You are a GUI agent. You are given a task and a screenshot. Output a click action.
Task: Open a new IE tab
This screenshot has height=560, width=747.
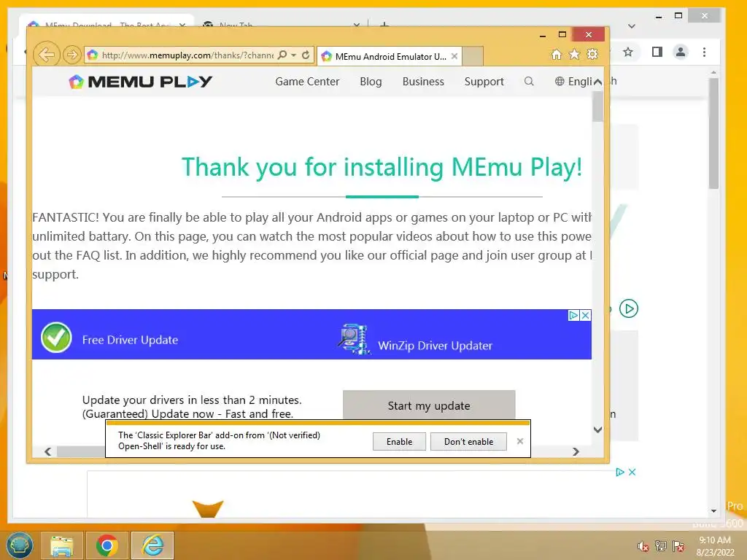(x=473, y=56)
